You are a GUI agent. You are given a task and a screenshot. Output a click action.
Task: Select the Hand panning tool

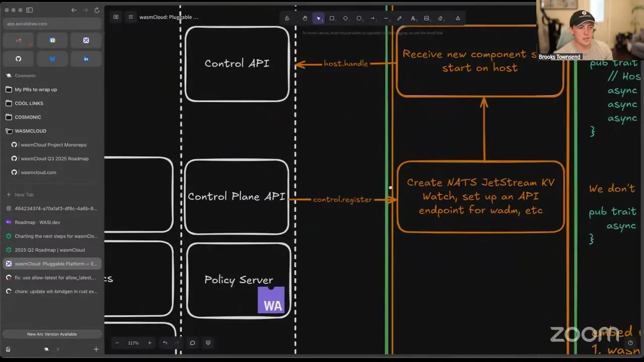click(305, 18)
